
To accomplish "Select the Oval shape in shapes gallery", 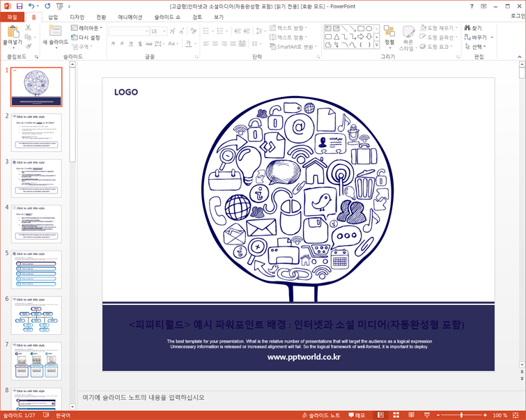I will pyautogui.click(x=369, y=29).
